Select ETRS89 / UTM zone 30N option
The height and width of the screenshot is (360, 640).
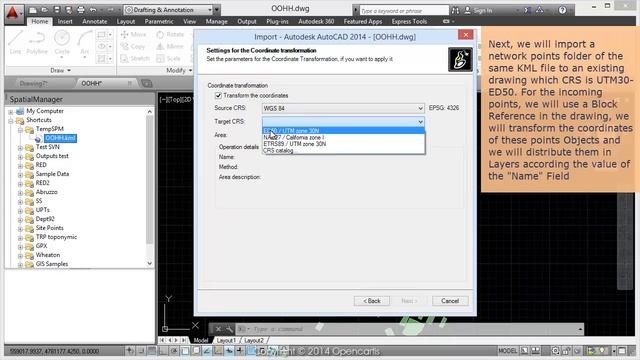click(x=343, y=144)
